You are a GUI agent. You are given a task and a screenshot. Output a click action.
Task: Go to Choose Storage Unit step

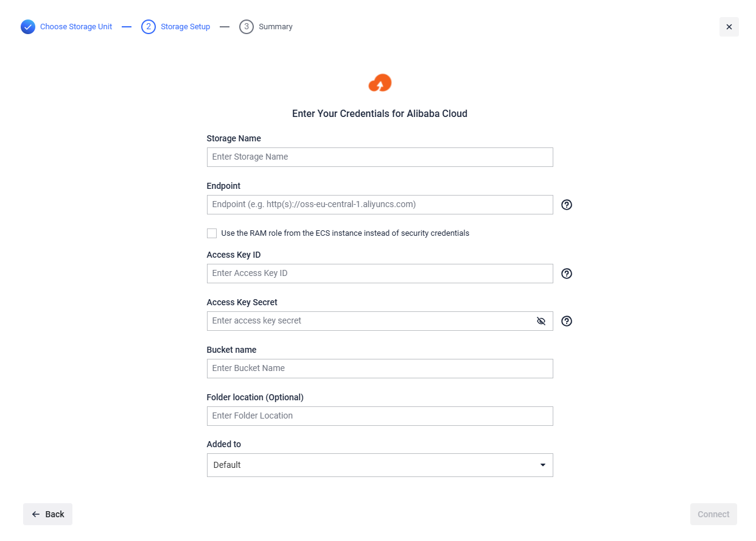76,27
